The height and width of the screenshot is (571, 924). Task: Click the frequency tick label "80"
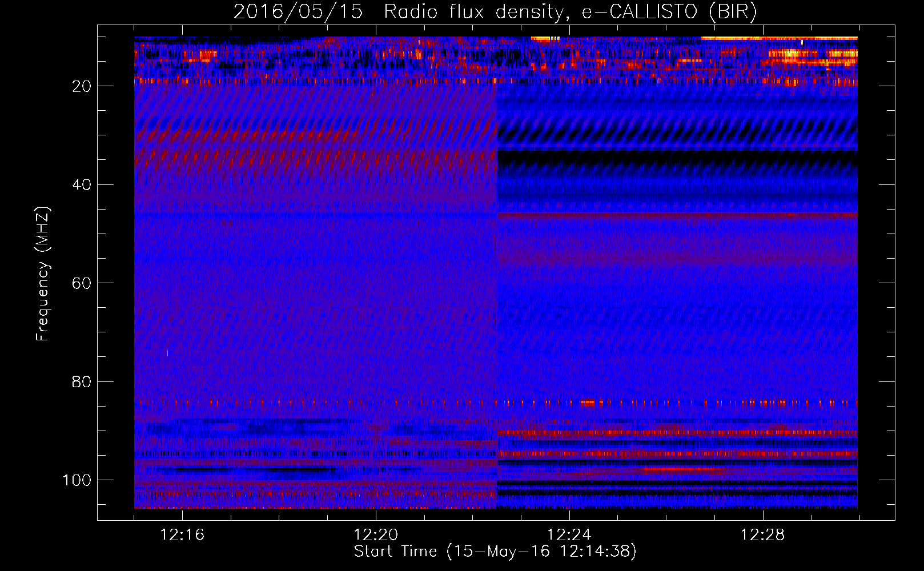click(x=82, y=381)
